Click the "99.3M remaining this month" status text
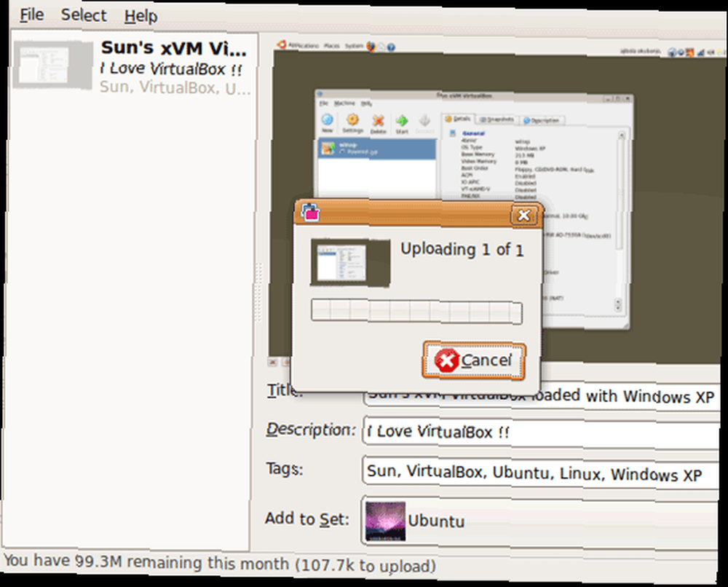The width and height of the screenshot is (728, 587). point(181,563)
